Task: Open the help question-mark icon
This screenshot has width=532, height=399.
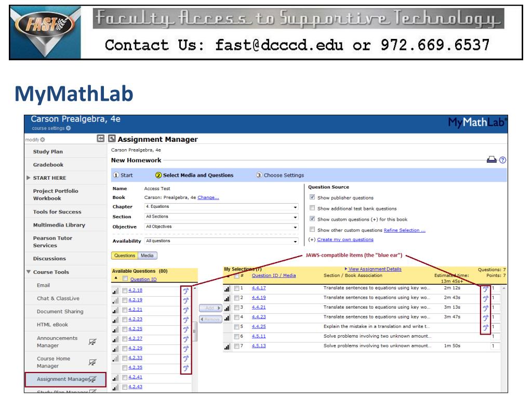Action: (x=503, y=160)
